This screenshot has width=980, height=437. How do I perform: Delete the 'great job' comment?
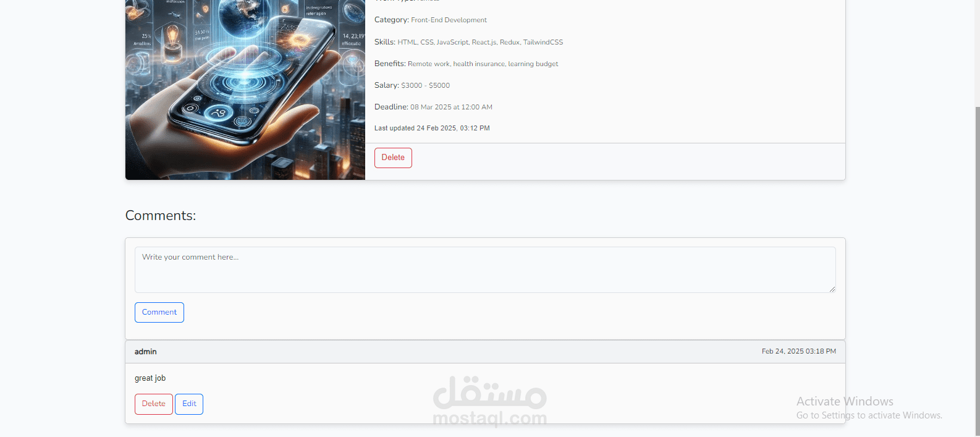click(154, 404)
